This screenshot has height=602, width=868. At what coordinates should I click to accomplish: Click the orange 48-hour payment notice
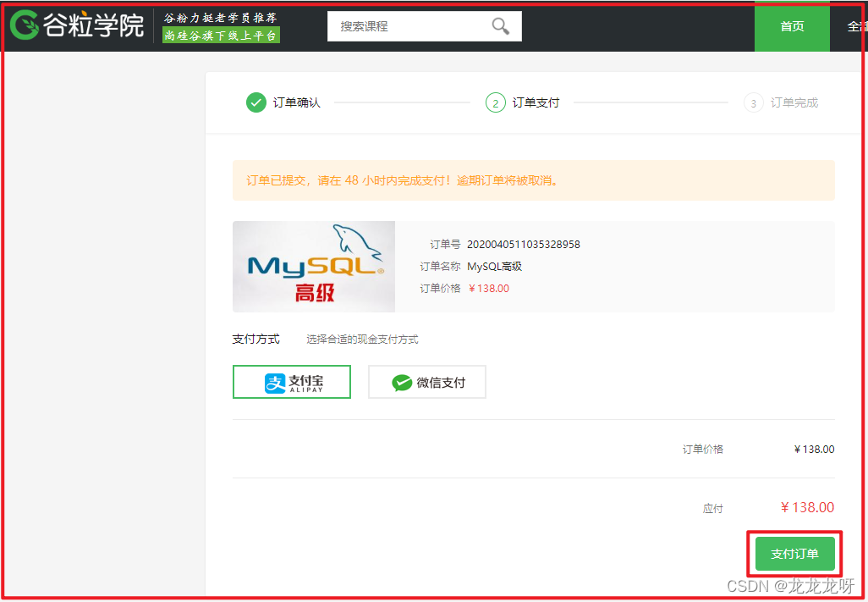(534, 180)
